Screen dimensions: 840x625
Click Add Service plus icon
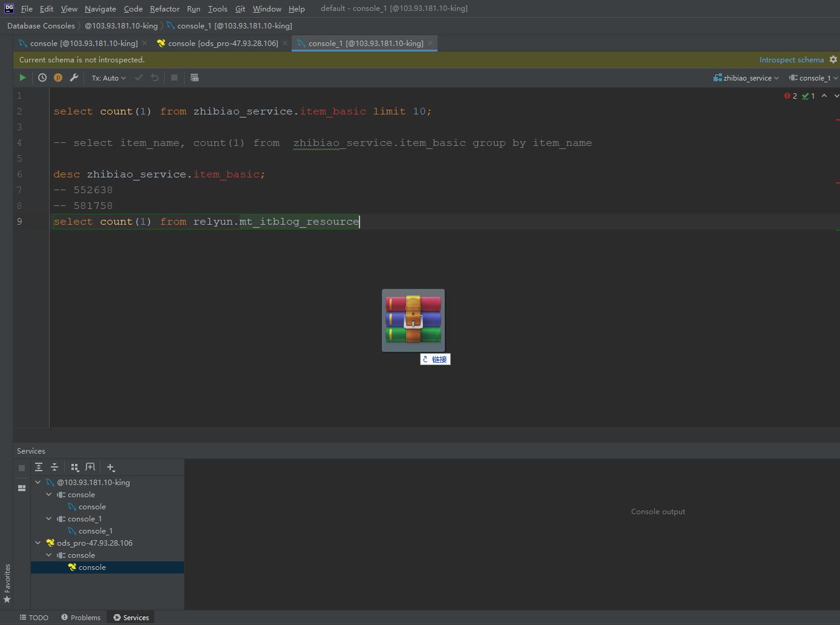click(x=111, y=467)
